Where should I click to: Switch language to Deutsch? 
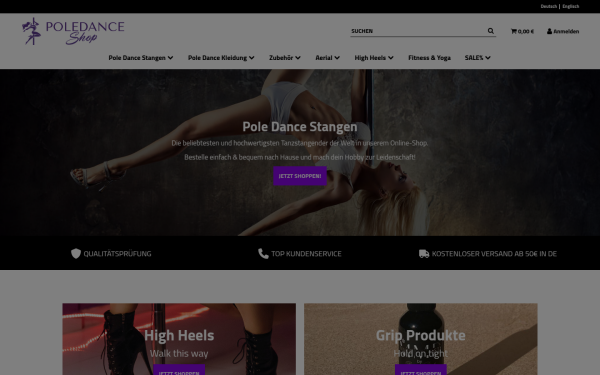549,6
